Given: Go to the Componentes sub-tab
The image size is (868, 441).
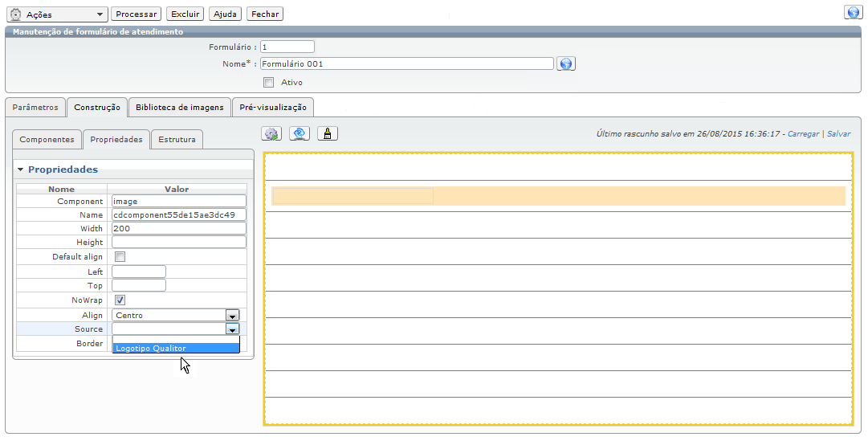Looking at the screenshot, I should 47,140.
